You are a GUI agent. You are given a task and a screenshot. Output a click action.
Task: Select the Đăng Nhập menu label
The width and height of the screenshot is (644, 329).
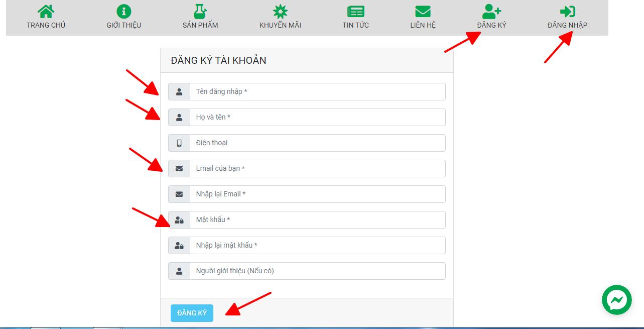point(567,25)
